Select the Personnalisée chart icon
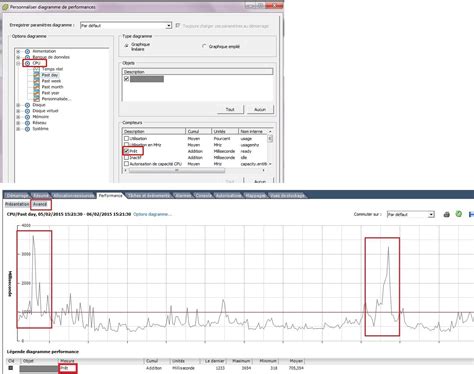 click(x=37, y=99)
